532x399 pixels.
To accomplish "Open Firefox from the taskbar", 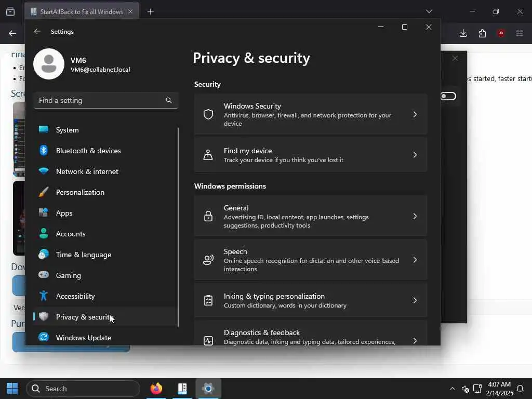I will 156,389.
